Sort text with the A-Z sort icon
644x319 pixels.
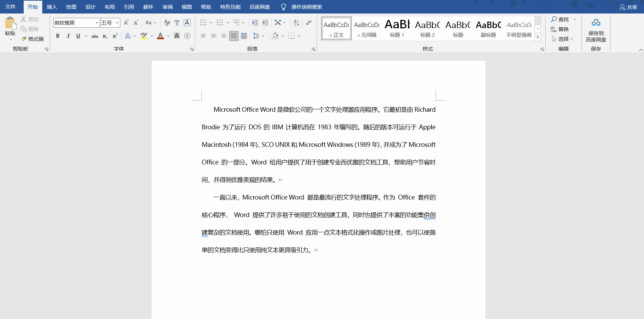tap(296, 23)
